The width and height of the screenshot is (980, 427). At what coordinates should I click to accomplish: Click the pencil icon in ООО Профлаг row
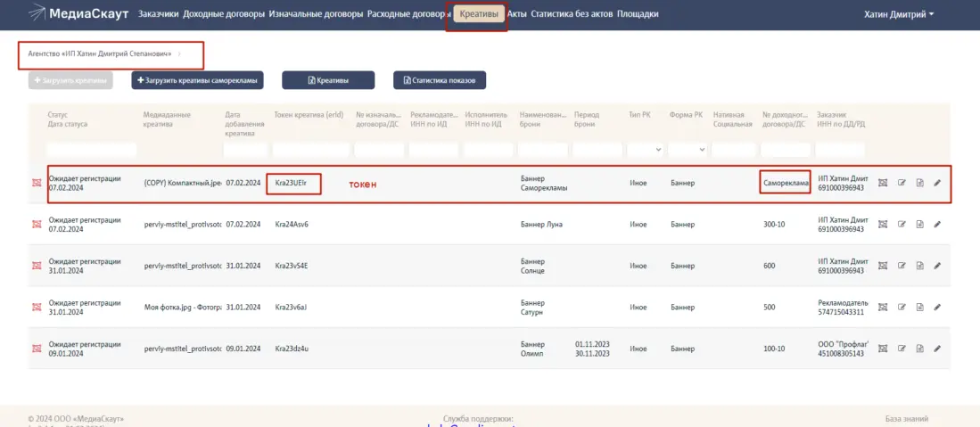[937, 349]
